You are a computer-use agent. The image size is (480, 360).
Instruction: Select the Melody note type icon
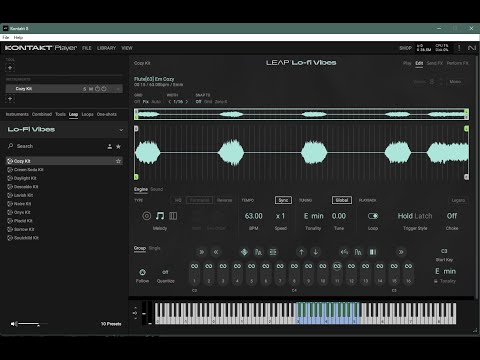(160, 216)
